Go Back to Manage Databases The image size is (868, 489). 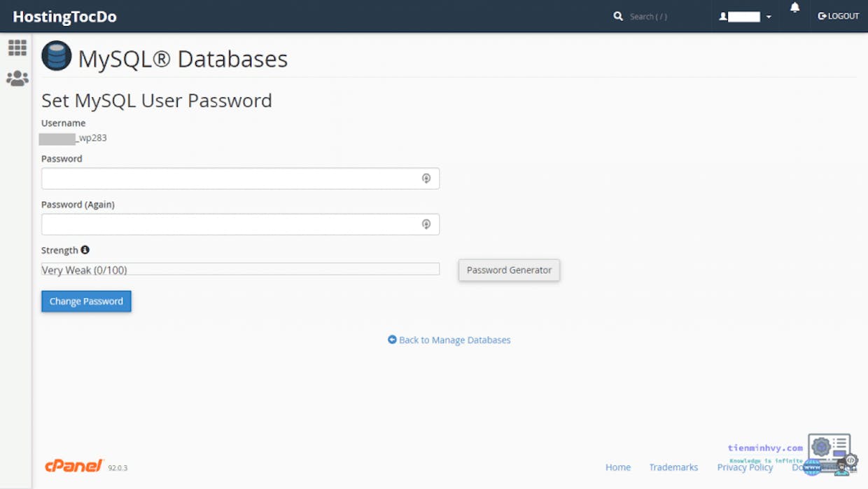pos(449,340)
